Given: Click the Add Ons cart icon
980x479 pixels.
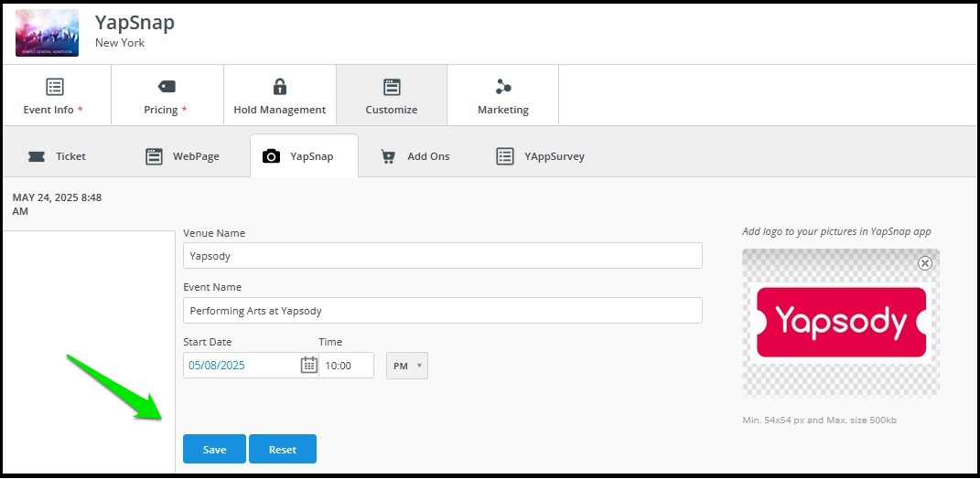Looking at the screenshot, I should tap(388, 156).
